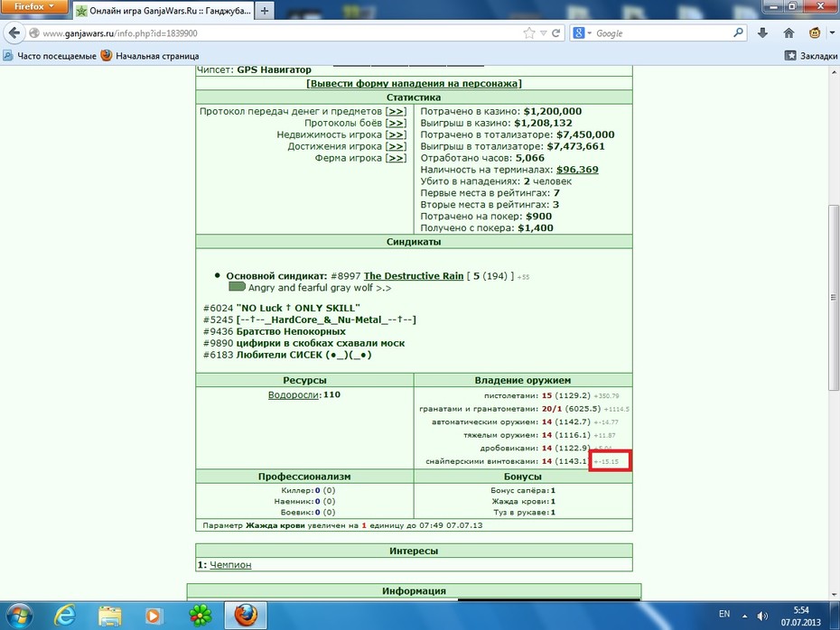The image size is (840, 630).
Task: Open money and items transfer protocol link
Action: (x=396, y=111)
